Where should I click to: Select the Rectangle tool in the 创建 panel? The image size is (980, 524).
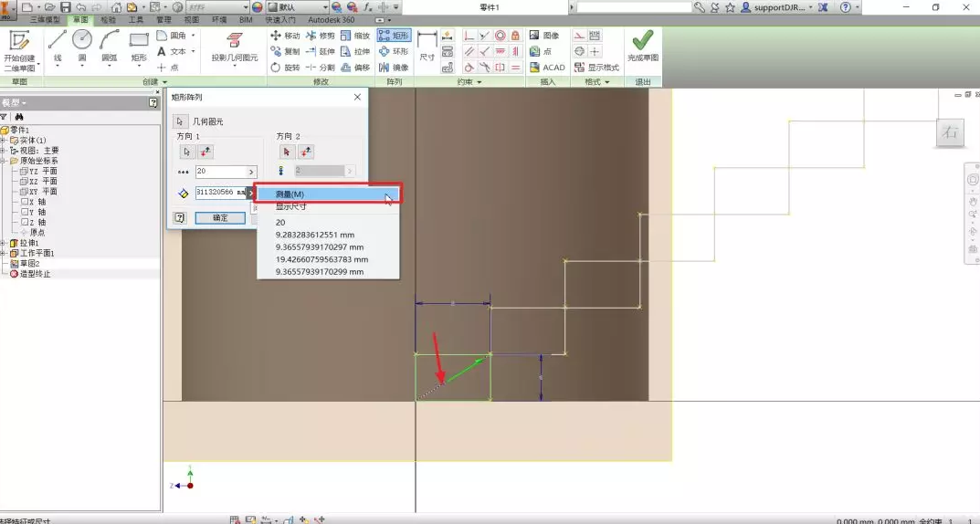coord(139,47)
